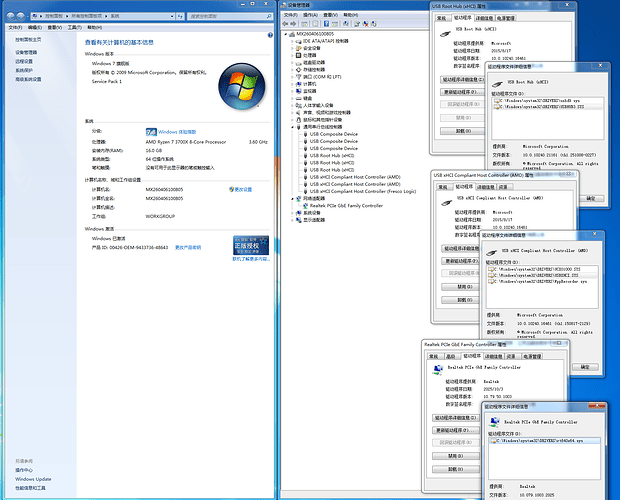Expand the 人体学输入设备 node
Screen dimensions: 620x500
coord(293,106)
